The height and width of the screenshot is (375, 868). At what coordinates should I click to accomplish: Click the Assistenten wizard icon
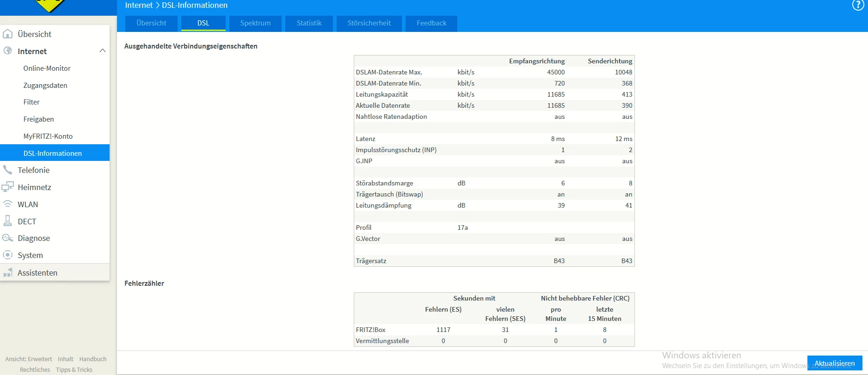(8, 272)
